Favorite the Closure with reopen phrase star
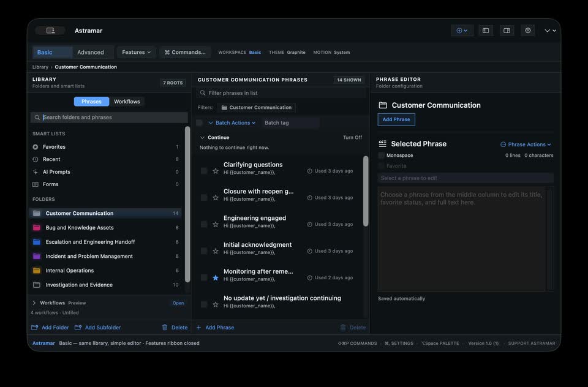This screenshot has width=588, height=387. (x=216, y=198)
